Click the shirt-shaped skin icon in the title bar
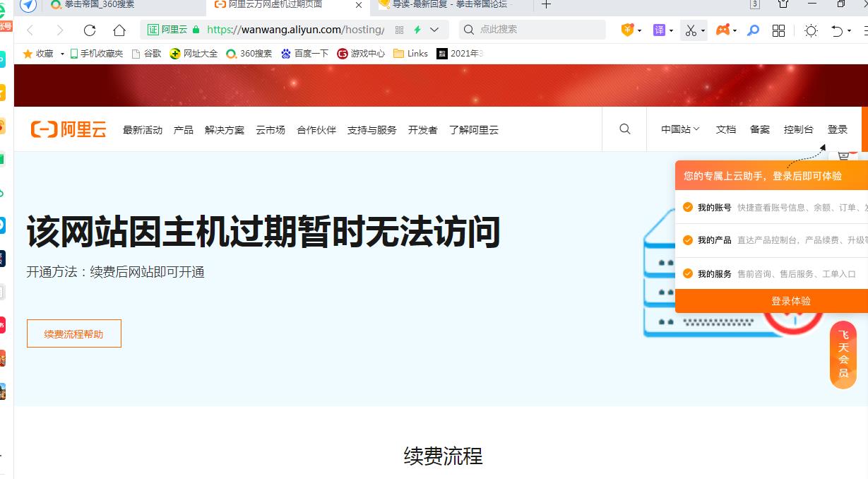The image size is (868, 479). tap(783, 4)
